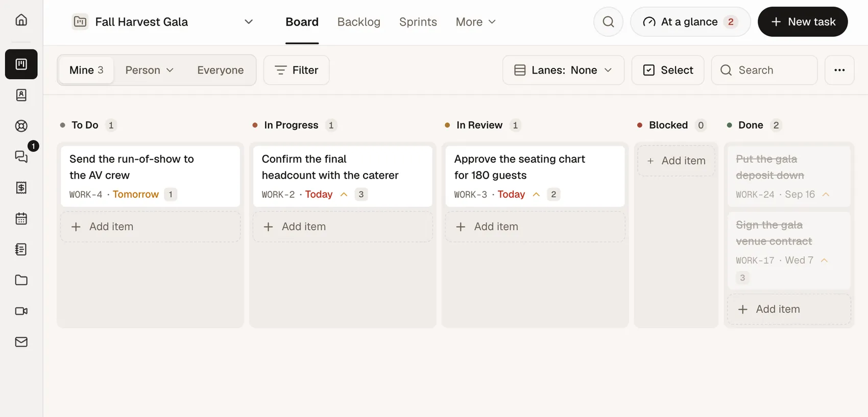Image resolution: width=868 pixels, height=417 pixels.
Task: Click the priority arrow on WORK-3 card
Action: pos(536,194)
